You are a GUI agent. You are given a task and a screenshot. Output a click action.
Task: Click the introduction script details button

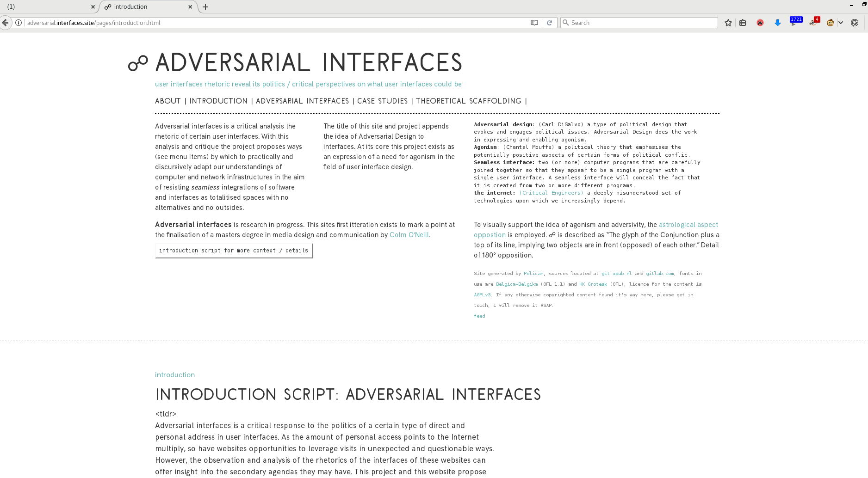pos(234,251)
